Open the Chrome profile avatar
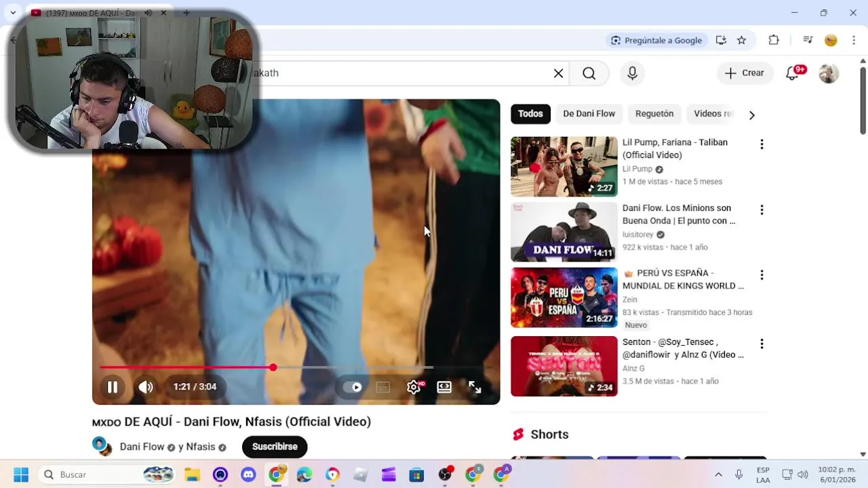 coord(831,40)
